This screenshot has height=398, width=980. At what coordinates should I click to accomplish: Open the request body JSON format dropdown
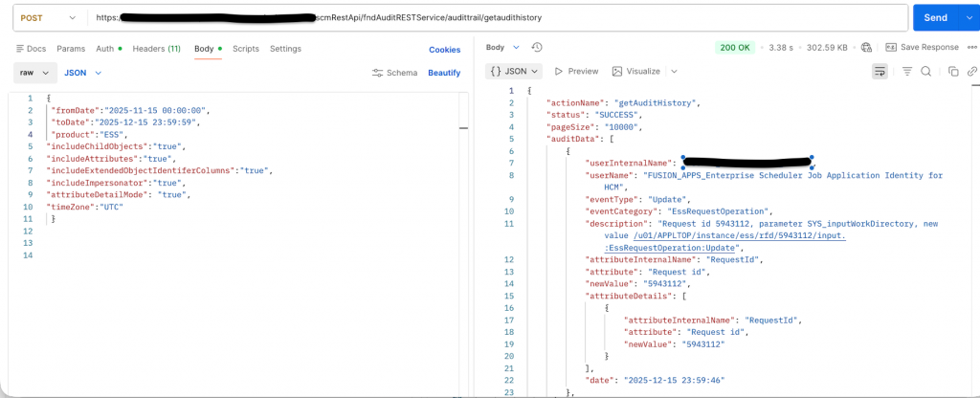(x=82, y=73)
